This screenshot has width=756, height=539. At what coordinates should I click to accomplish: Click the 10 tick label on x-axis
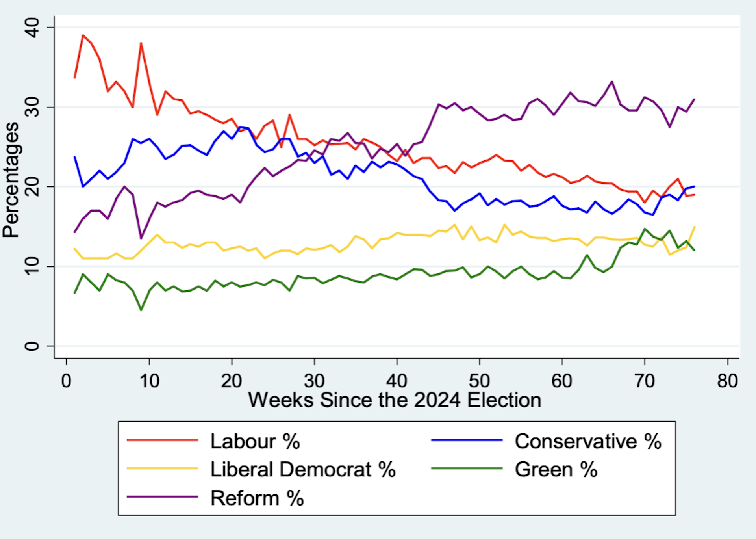coord(149,381)
